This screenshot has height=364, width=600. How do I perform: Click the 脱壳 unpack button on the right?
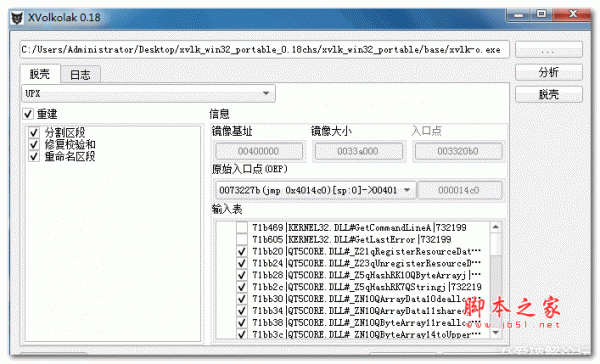tap(549, 94)
